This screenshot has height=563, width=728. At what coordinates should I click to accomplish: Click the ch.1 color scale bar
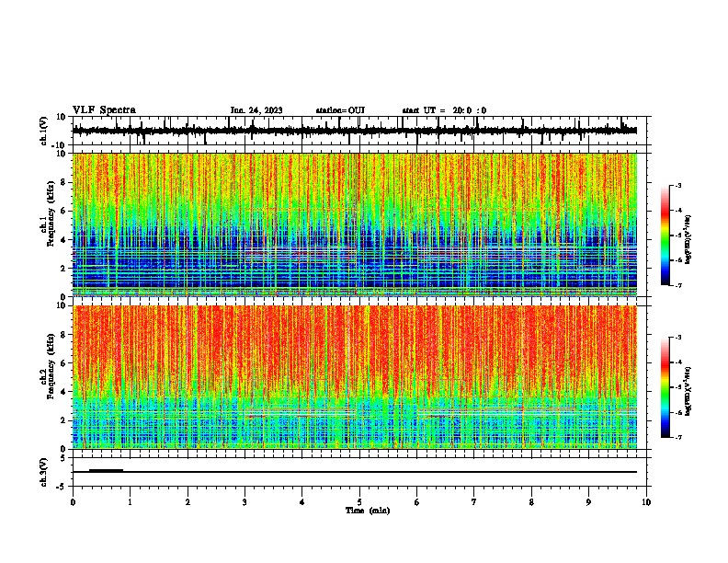pyautogui.click(x=665, y=236)
